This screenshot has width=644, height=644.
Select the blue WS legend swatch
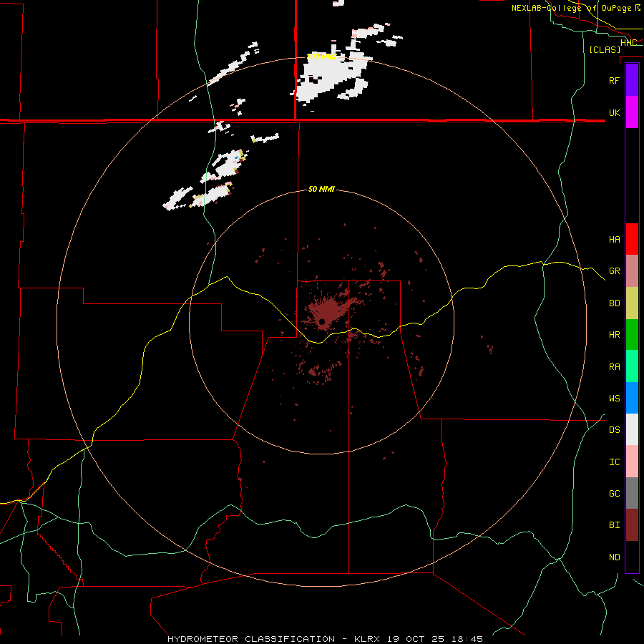click(x=632, y=398)
